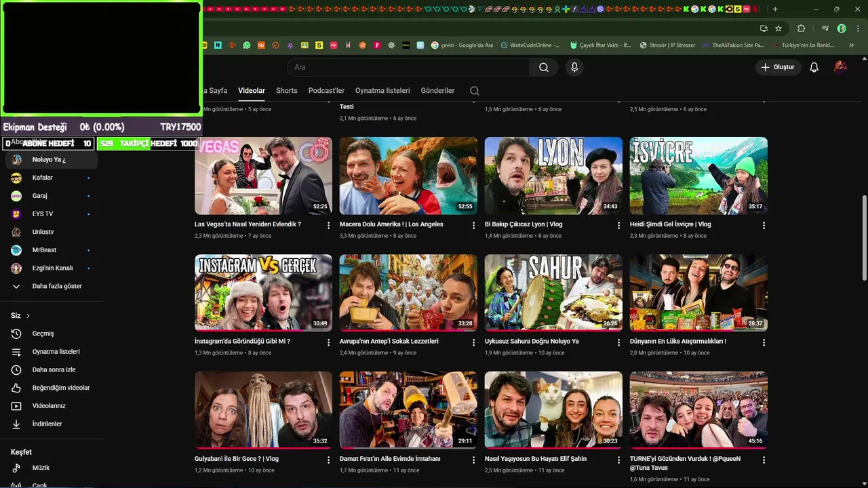Open Unlostv subscription channel
The image size is (868, 488).
52,232
